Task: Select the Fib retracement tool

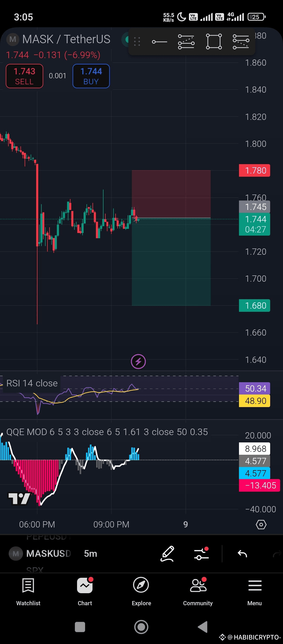Action: [x=186, y=42]
